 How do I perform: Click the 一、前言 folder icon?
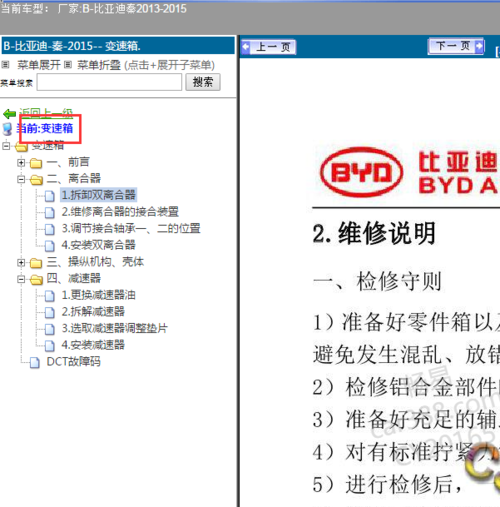tap(36, 163)
